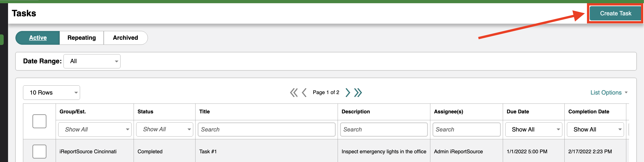Toggle the select-all checkbox in header

[x=40, y=121]
